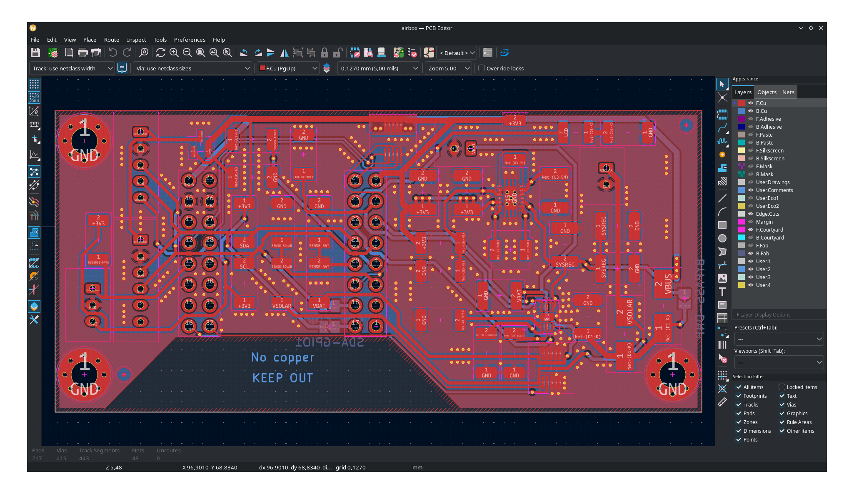Hide the User.Comments layer via its eye icon
The image size is (854, 504).
(751, 190)
